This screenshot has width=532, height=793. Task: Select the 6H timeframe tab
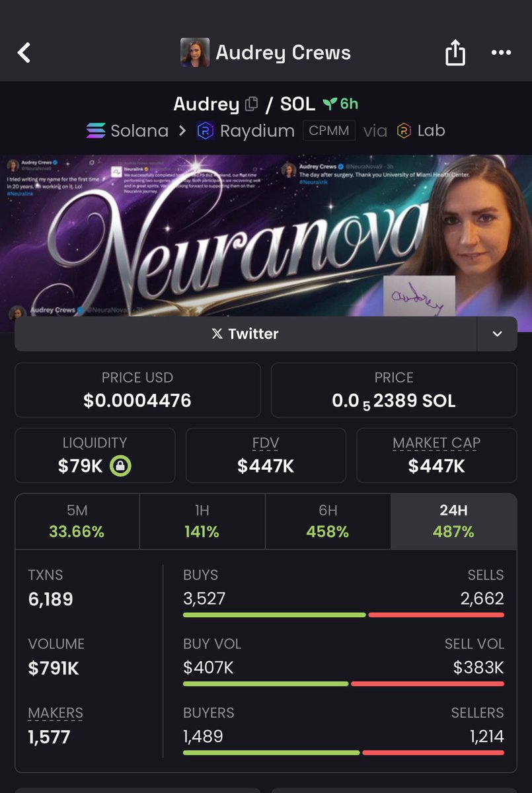pyautogui.click(x=328, y=521)
